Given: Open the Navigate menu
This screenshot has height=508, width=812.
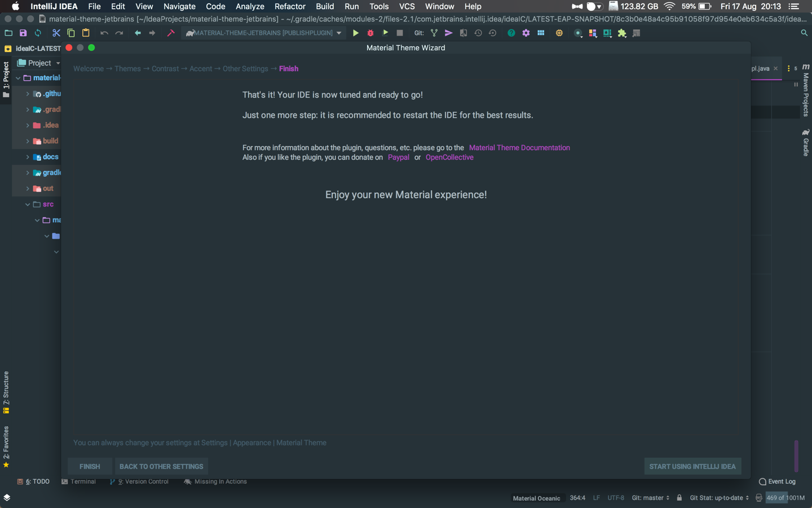Looking at the screenshot, I should click(179, 6).
